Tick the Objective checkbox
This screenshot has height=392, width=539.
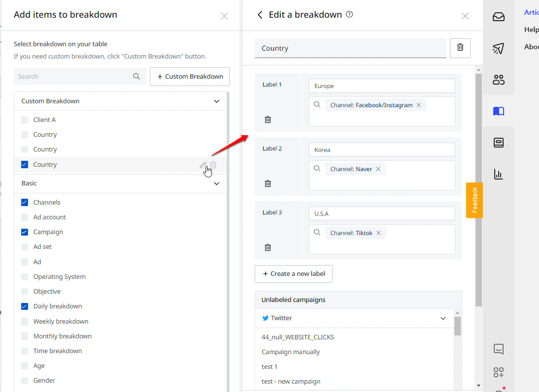(x=25, y=292)
